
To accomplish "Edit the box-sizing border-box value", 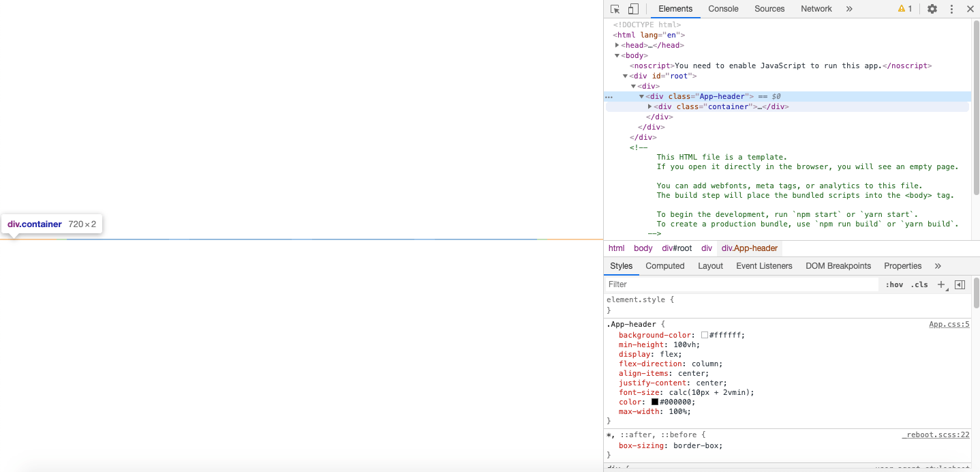I will pyautogui.click(x=696, y=446).
